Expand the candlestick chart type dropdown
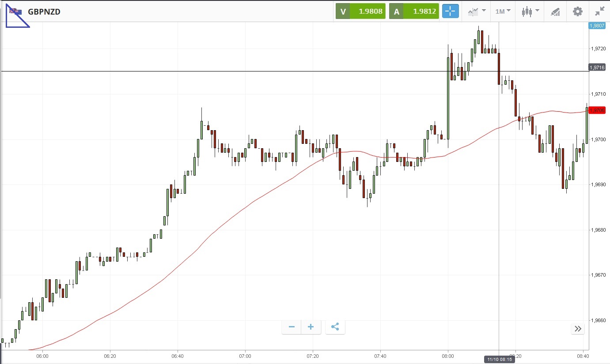 [x=530, y=11]
